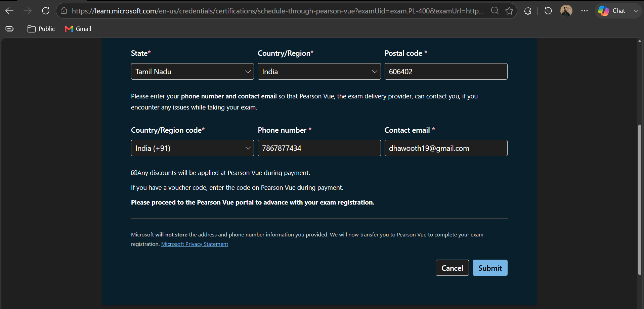
Task: Open the Microsoft Privacy Statement link
Action: (195, 244)
